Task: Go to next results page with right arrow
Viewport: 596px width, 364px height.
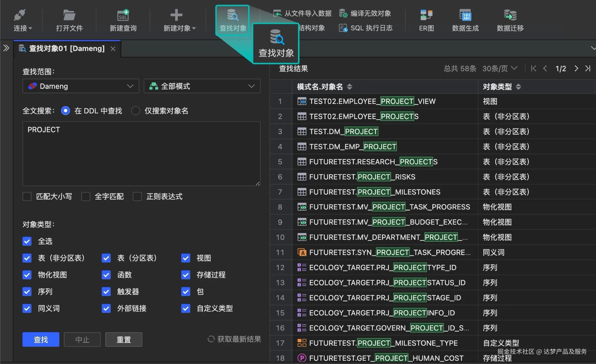Action: click(576, 68)
